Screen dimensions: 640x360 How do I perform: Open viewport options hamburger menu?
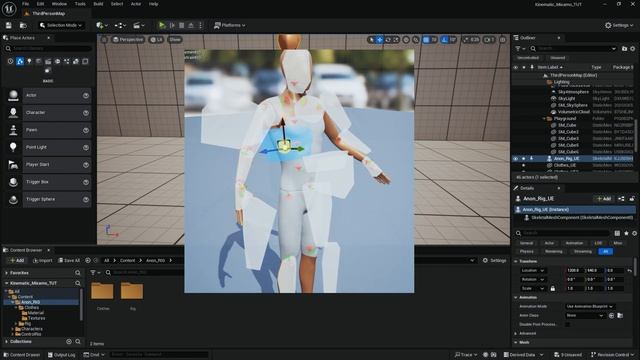pyautogui.click(x=104, y=40)
